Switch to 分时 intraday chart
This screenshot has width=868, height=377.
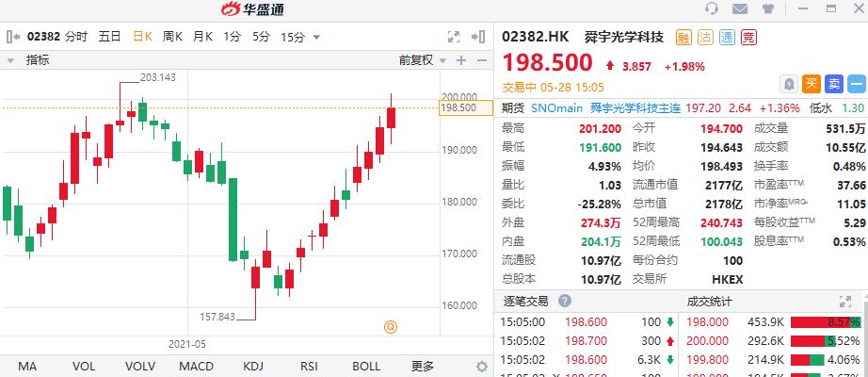click(x=76, y=37)
